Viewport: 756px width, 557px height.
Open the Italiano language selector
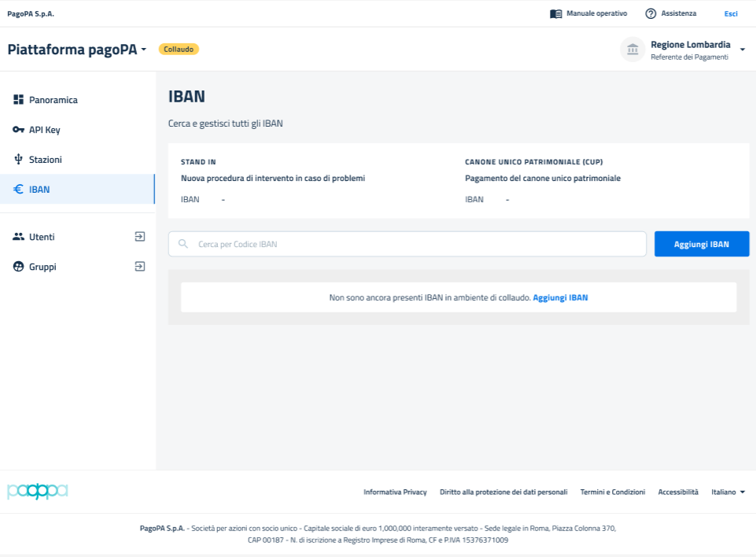coord(728,492)
